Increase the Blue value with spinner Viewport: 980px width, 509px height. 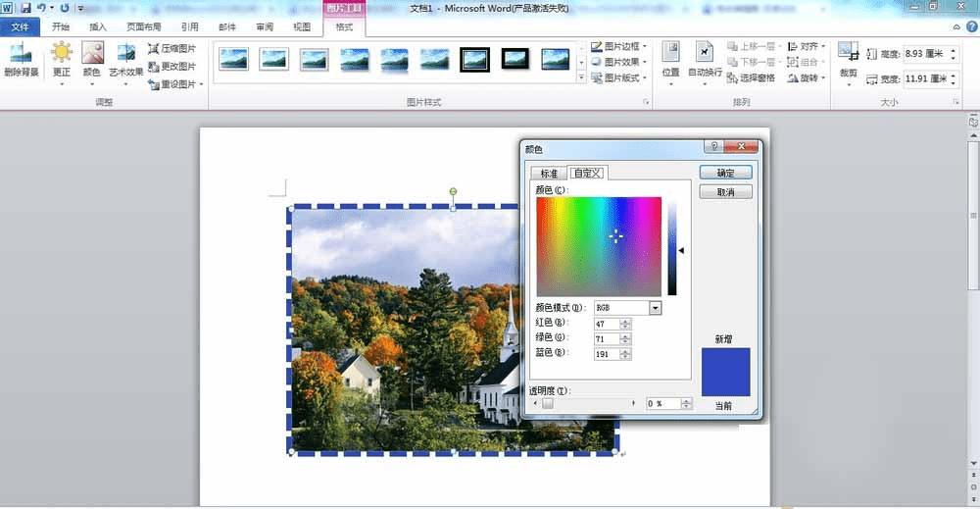point(625,351)
